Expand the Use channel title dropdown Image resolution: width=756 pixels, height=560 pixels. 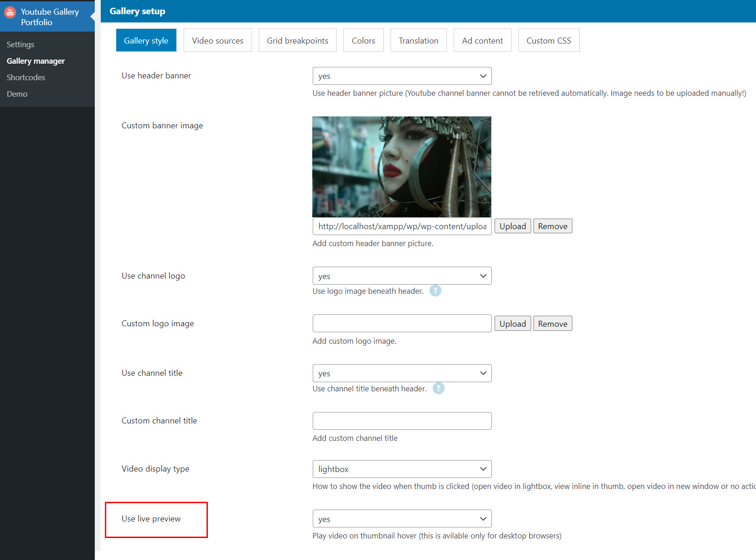point(402,373)
